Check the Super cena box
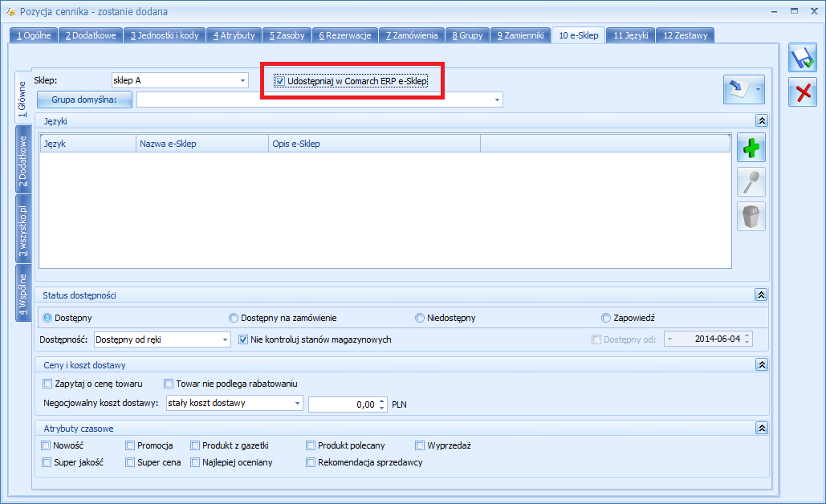 (130, 462)
